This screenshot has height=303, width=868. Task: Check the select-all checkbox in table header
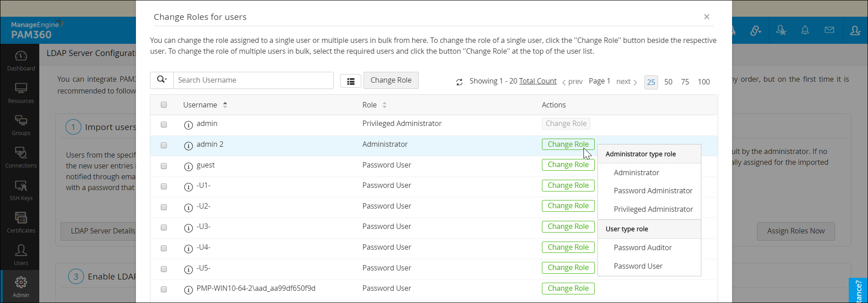click(x=164, y=105)
